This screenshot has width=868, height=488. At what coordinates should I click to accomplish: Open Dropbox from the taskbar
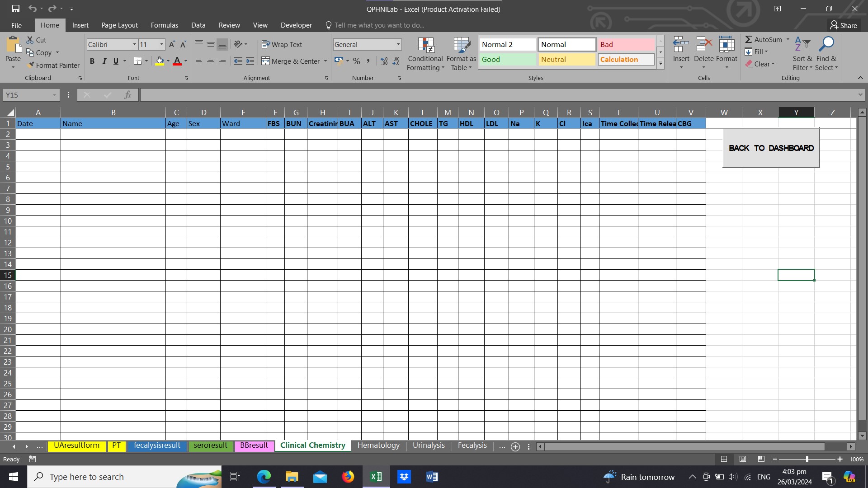404,477
